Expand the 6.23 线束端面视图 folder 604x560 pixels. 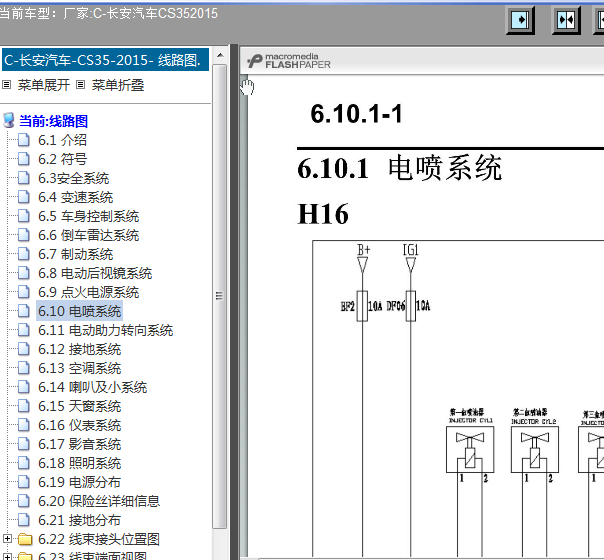[7, 557]
